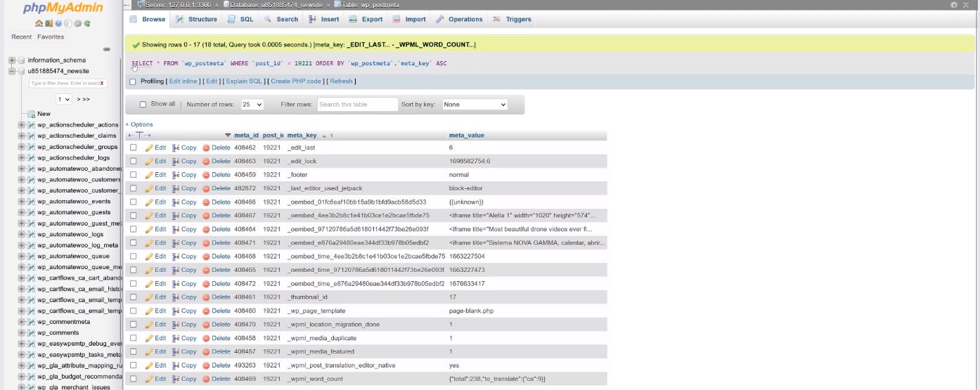Open the Recent tables list
This screenshot has width=980, height=390.
point(21,37)
